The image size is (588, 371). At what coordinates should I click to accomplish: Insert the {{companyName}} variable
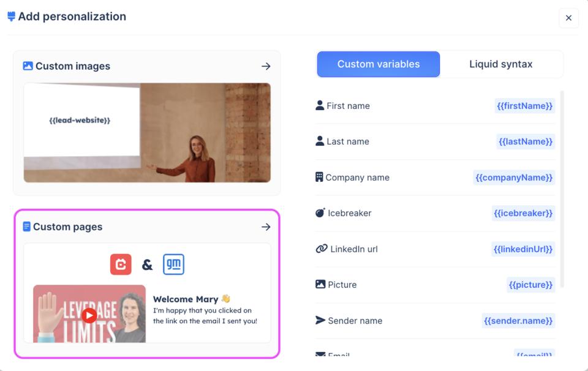click(514, 178)
